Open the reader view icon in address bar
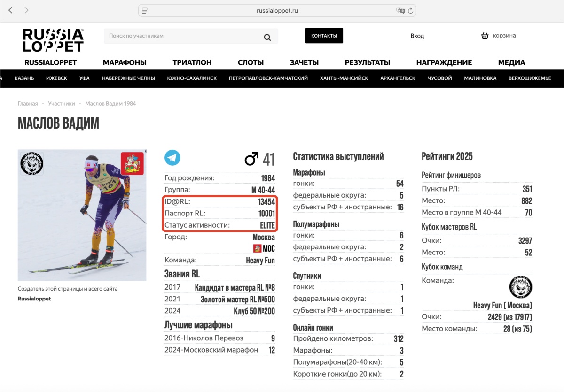564x392 pixels. (x=145, y=10)
